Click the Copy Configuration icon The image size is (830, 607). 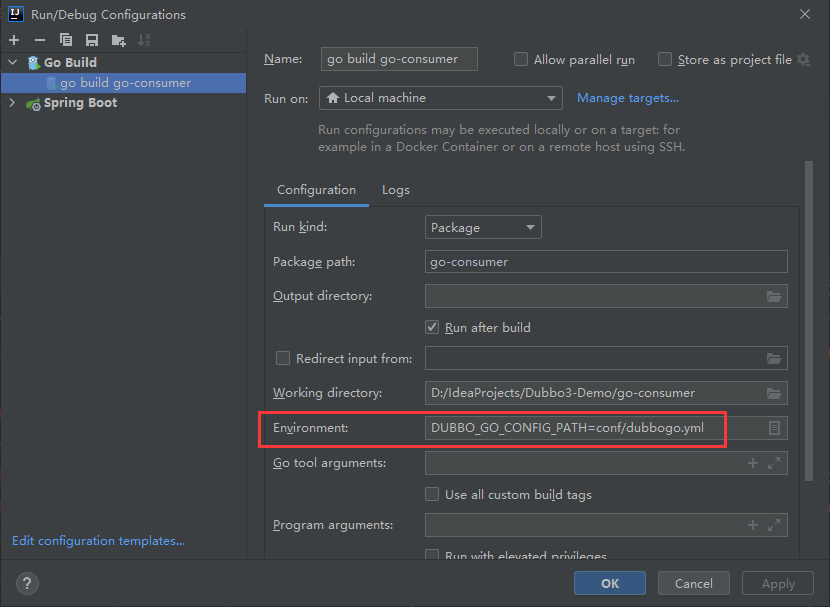coord(66,40)
